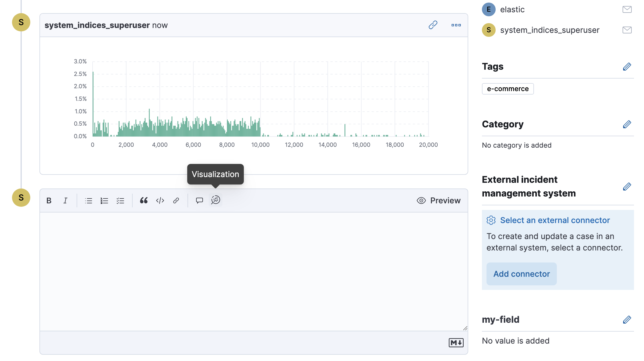
Task: Edit the my-field custom field
Action: point(627,320)
